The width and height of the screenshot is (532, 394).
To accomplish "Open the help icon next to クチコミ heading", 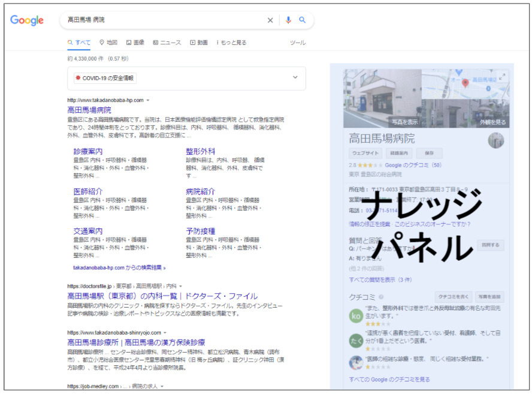I will 381,297.
